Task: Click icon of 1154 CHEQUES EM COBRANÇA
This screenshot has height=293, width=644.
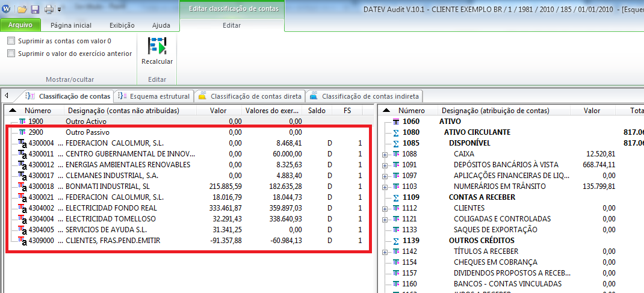Action: coord(397,262)
